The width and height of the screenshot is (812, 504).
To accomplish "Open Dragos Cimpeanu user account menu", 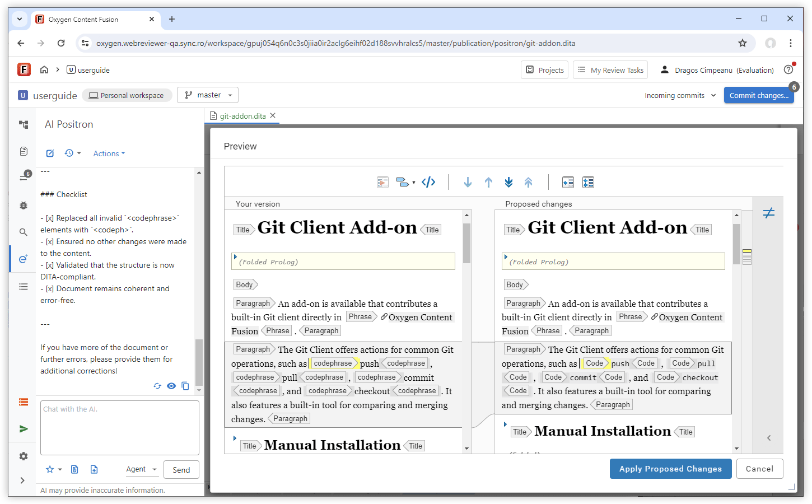I will pos(717,70).
